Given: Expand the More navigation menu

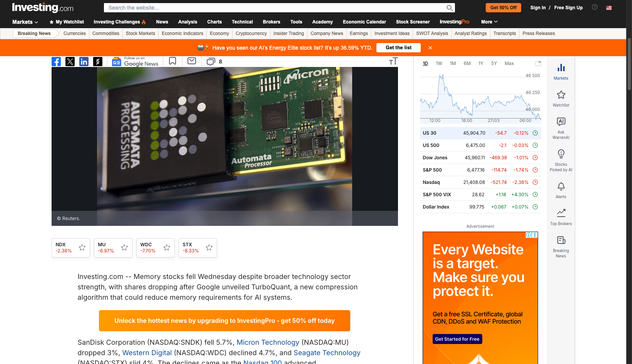Looking at the screenshot, I should tap(489, 22).
